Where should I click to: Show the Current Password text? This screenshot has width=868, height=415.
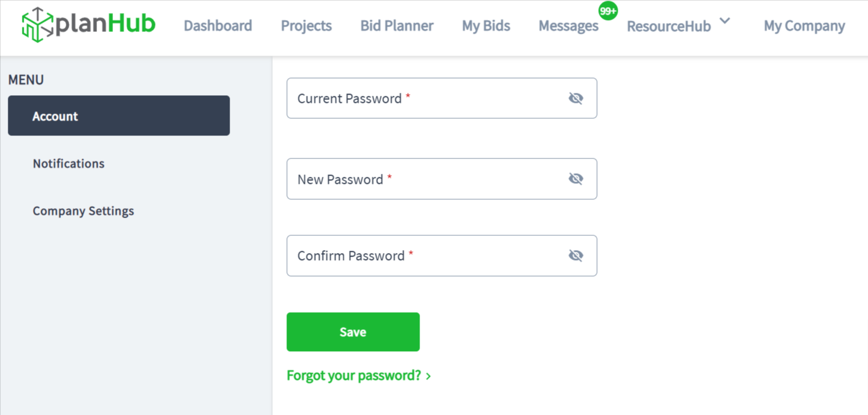[x=576, y=98]
